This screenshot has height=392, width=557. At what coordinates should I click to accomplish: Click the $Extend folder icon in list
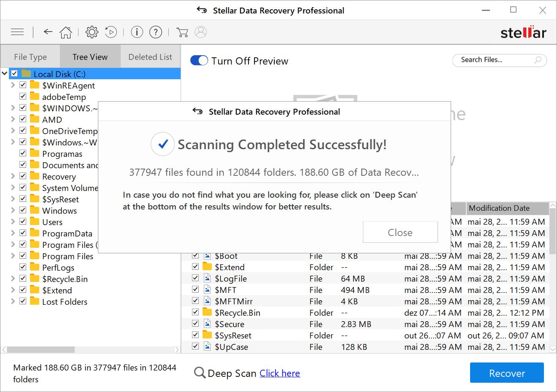[207, 267]
